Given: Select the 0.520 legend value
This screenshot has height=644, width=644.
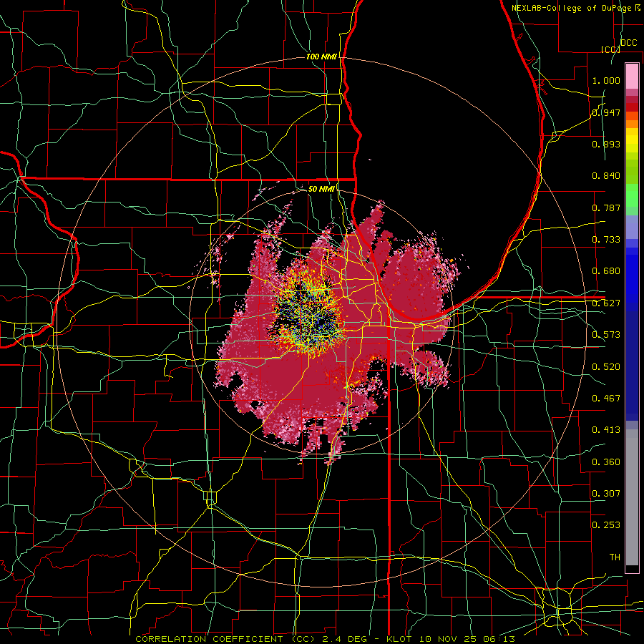Looking at the screenshot, I should pos(606,367).
